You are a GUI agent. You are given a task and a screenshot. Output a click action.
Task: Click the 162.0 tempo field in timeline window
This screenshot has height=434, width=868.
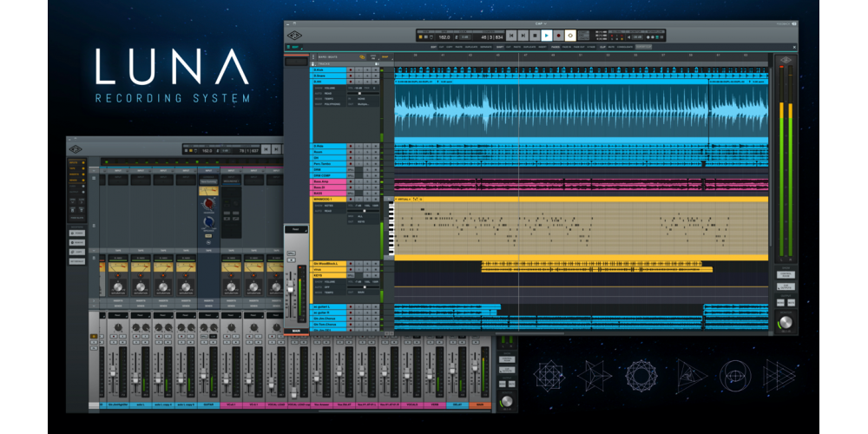444,37
